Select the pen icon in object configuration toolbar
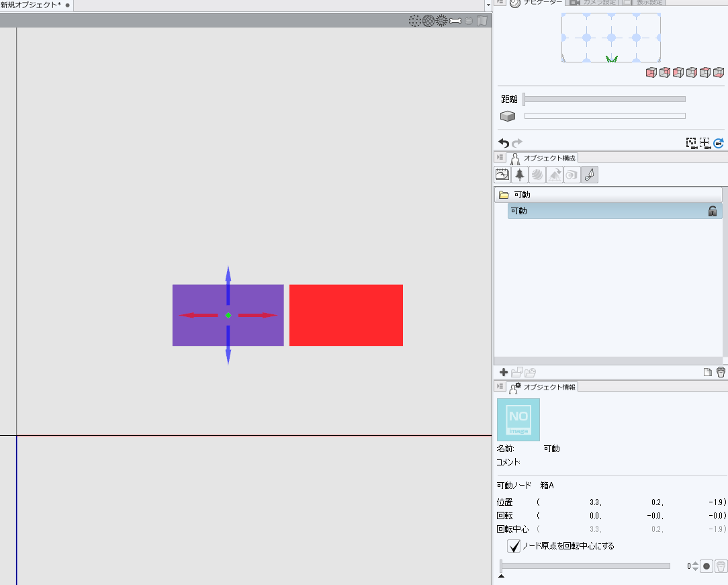Viewport: 728px width, 585px height. click(x=590, y=175)
